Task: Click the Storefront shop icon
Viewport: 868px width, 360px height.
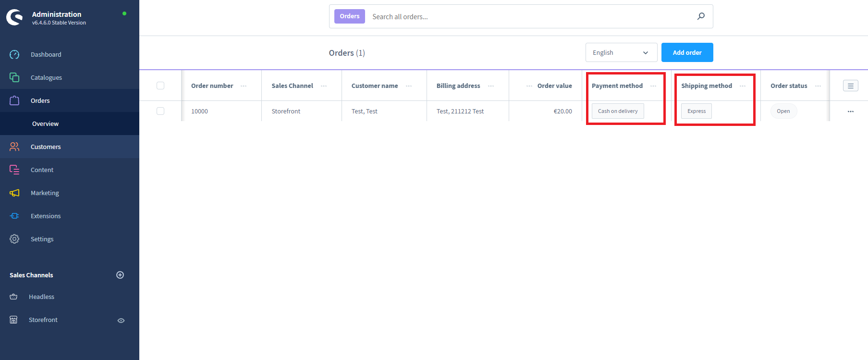Action: [13, 320]
